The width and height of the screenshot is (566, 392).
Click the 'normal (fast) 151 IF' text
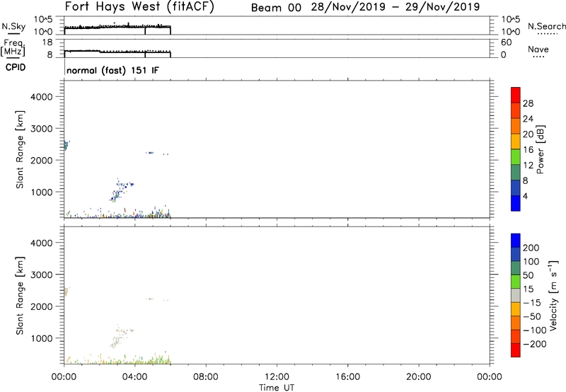(x=112, y=70)
